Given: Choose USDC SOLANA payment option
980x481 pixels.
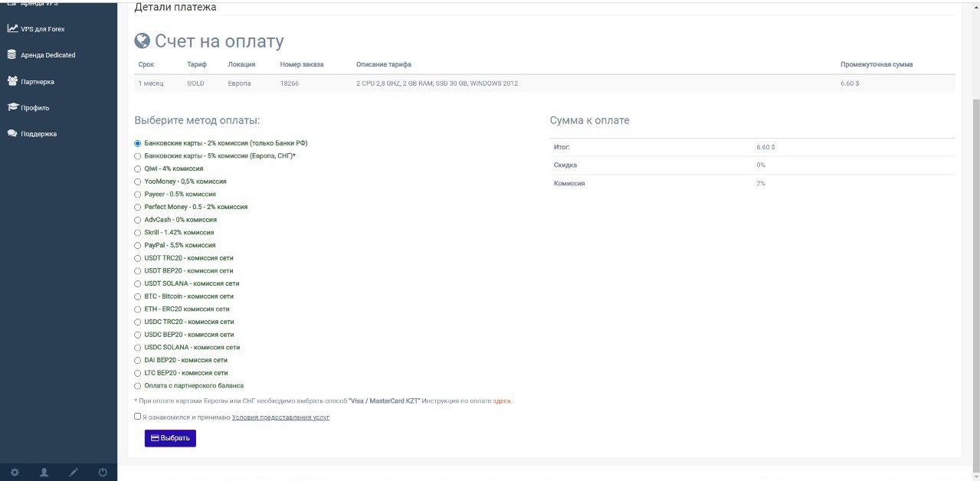Looking at the screenshot, I should click(138, 348).
